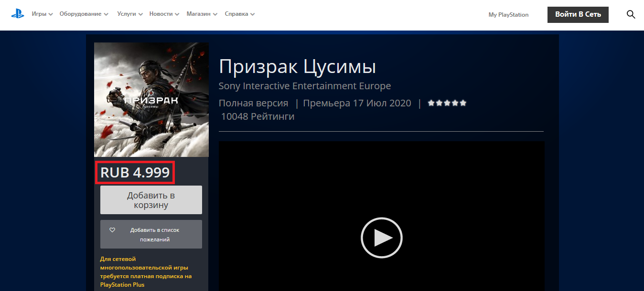Click the five-star rating icons
Viewport: 644px width, 291px height.
tap(447, 103)
